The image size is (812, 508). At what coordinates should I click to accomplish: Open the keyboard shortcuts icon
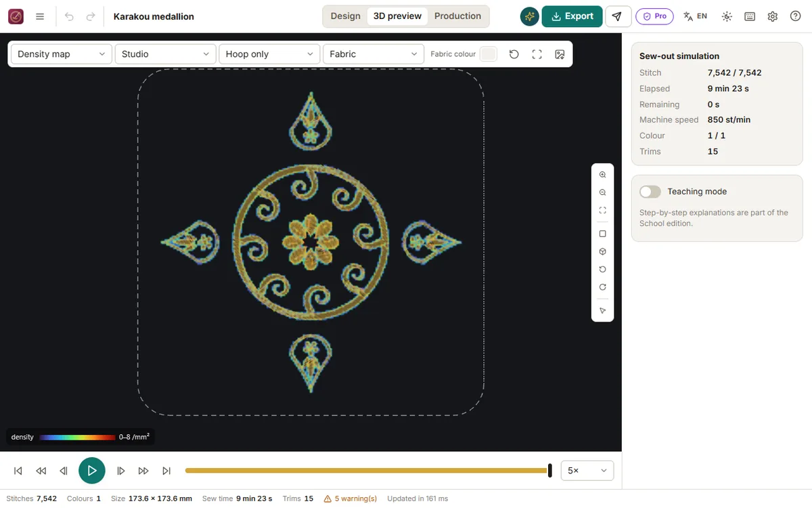point(750,16)
